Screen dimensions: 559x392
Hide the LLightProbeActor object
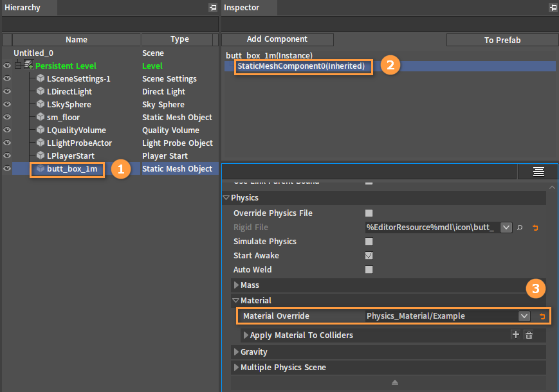click(7, 143)
